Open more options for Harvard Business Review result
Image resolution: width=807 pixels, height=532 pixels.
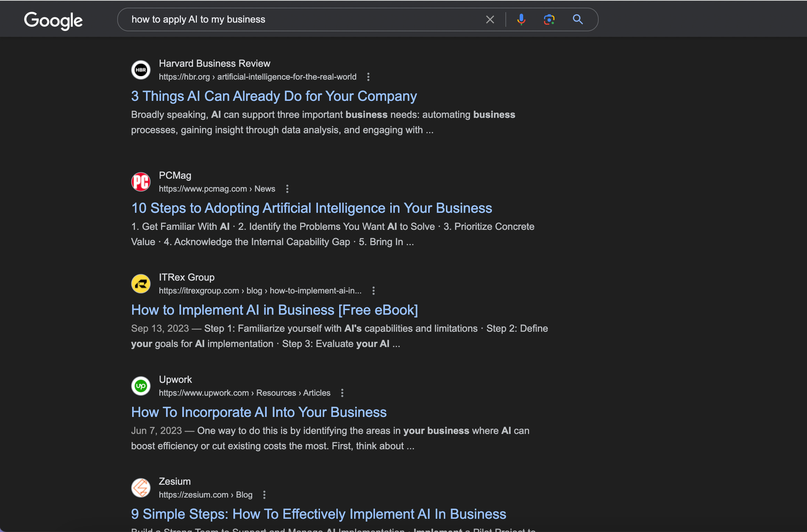coord(368,77)
